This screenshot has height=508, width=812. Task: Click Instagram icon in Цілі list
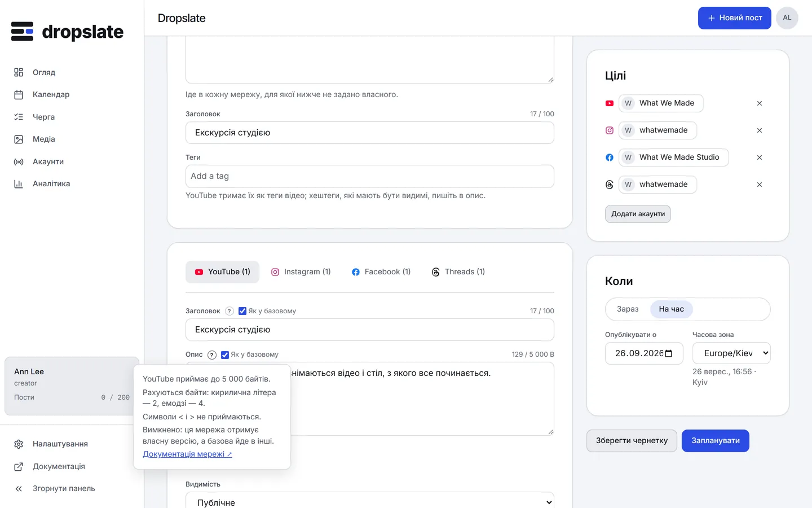610,130
